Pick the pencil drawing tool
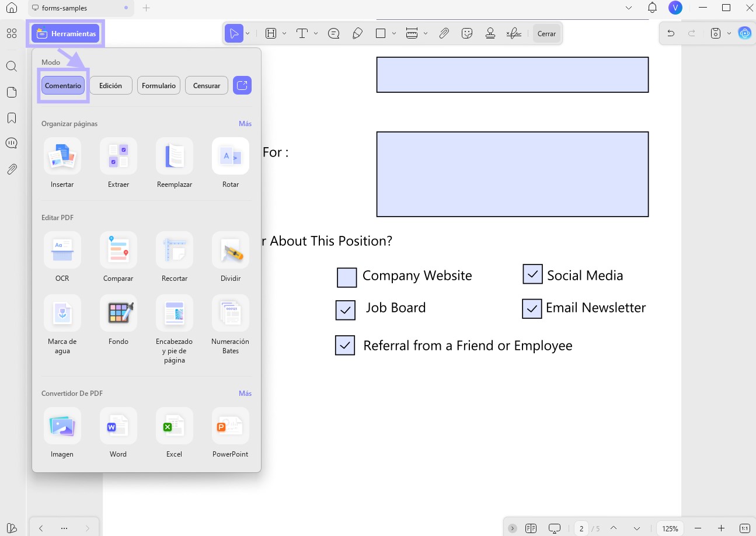756x536 pixels. pos(357,33)
